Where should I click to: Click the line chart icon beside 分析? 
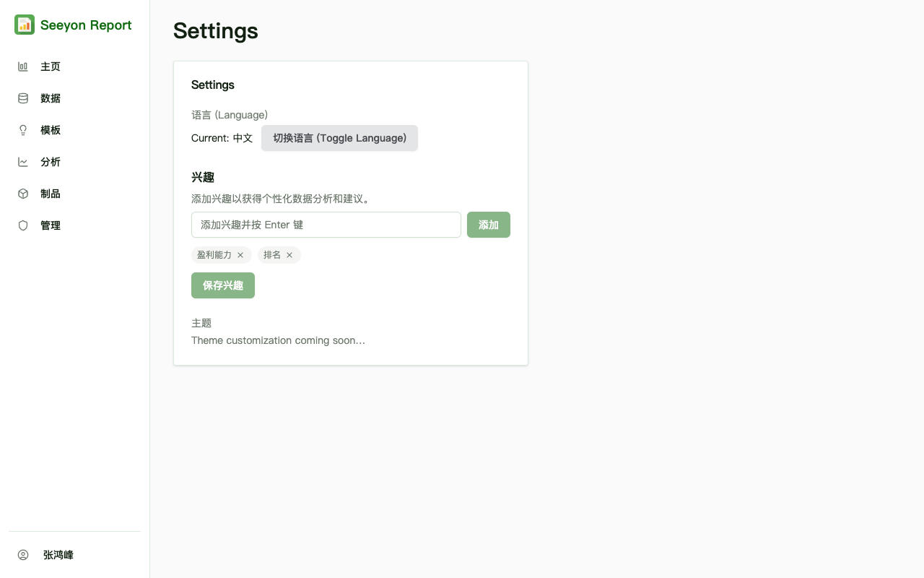pyautogui.click(x=23, y=162)
